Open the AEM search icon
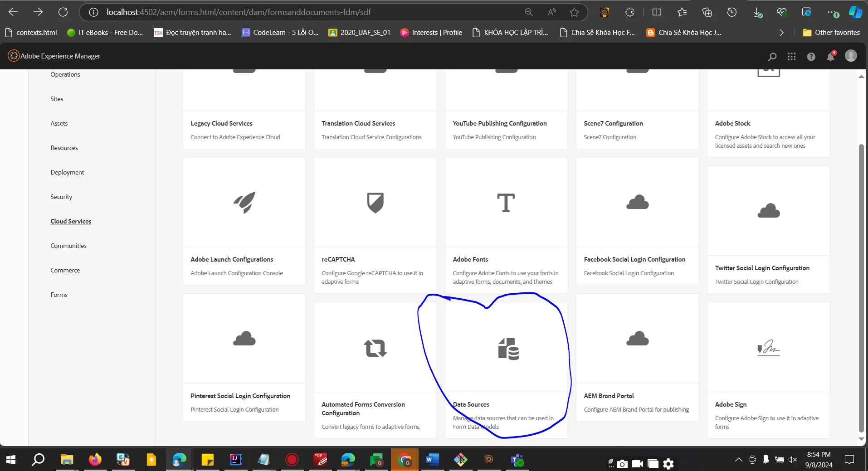The image size is (868, 471). coord(772,56)
